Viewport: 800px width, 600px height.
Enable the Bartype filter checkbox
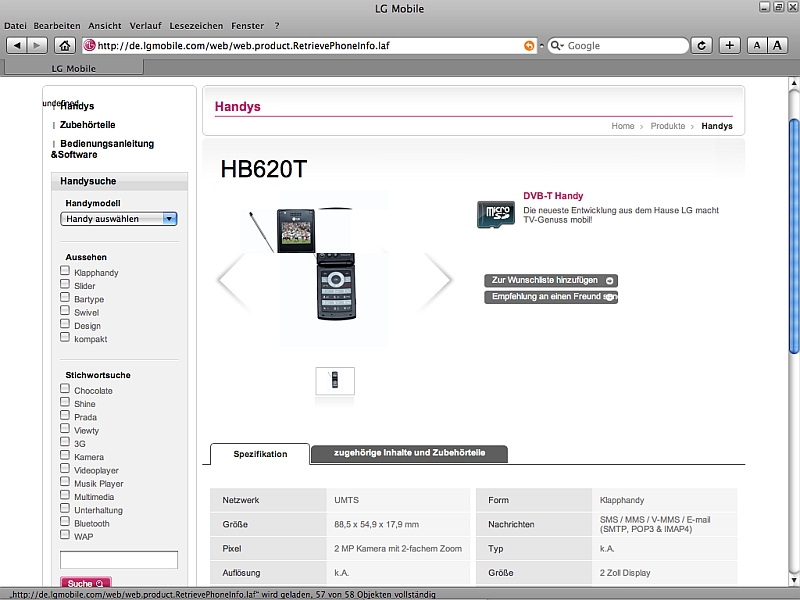tap(65, 297)
